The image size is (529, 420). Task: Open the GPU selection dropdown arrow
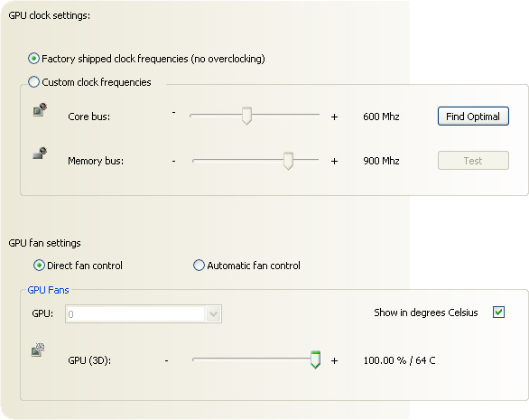(213, 314)
